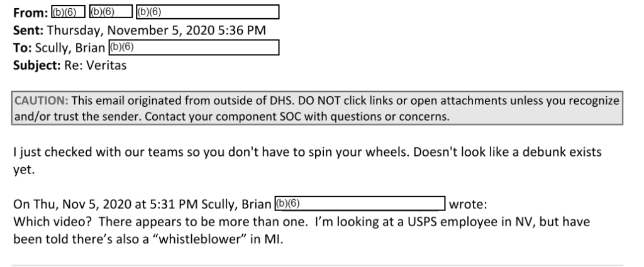Viewport: 644px width, 267px height.
Task: Click the CAUTION: word in the gray banner
Action: (x=42, y=101)
